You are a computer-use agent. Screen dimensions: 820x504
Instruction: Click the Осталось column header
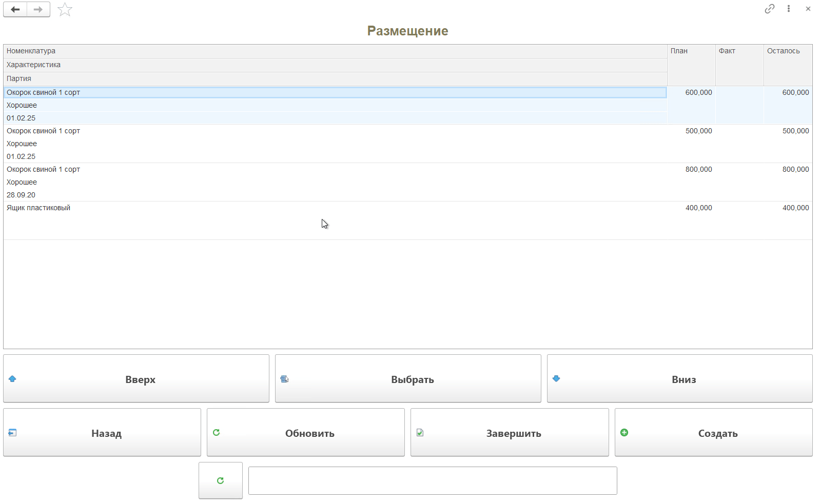coord(783,51)
